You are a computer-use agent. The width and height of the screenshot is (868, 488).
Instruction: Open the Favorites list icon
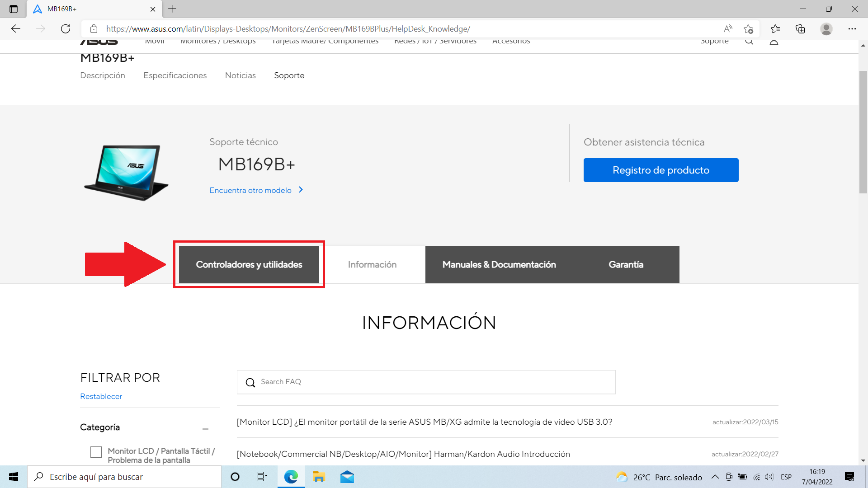coord(775,29)
